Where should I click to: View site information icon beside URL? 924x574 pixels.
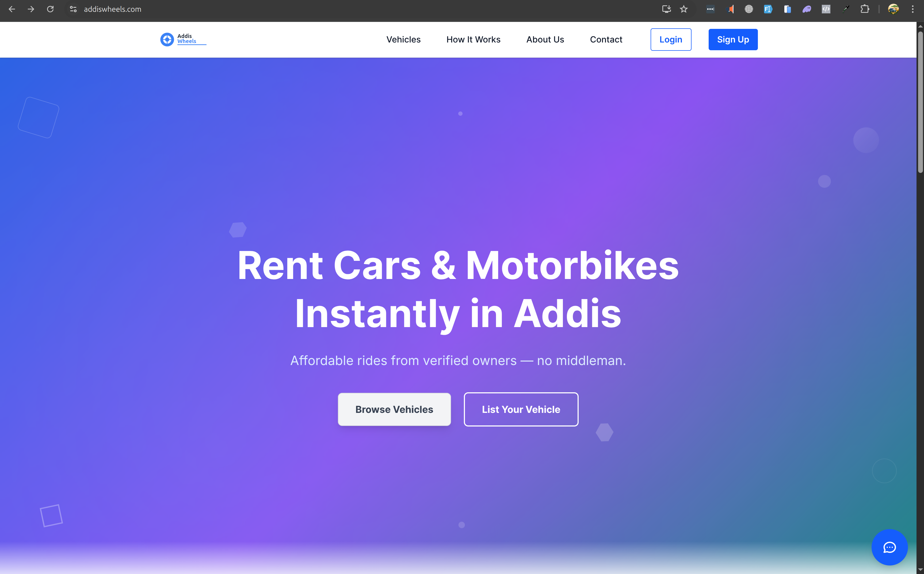click(x=73, y=9)
